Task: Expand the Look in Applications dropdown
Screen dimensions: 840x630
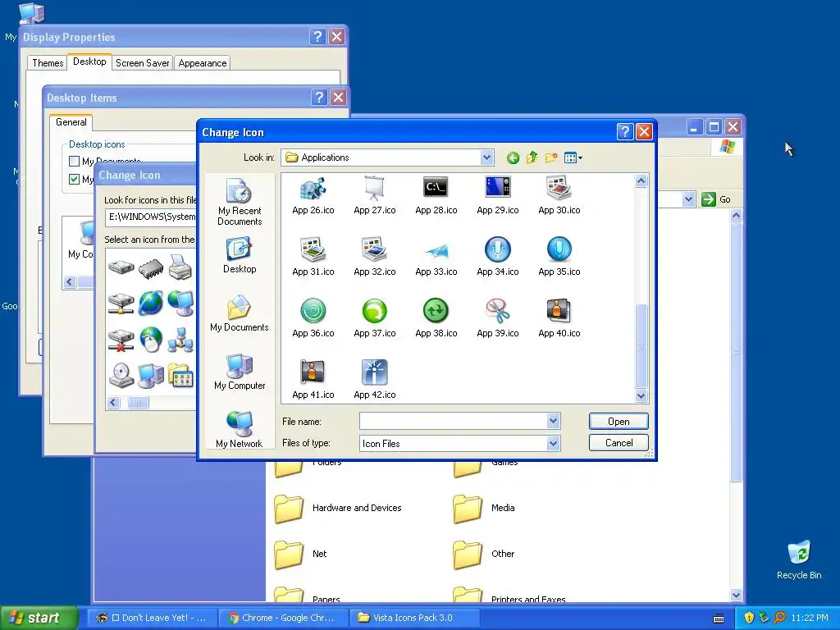Action: pyautogui.click(x=486, y=157)
